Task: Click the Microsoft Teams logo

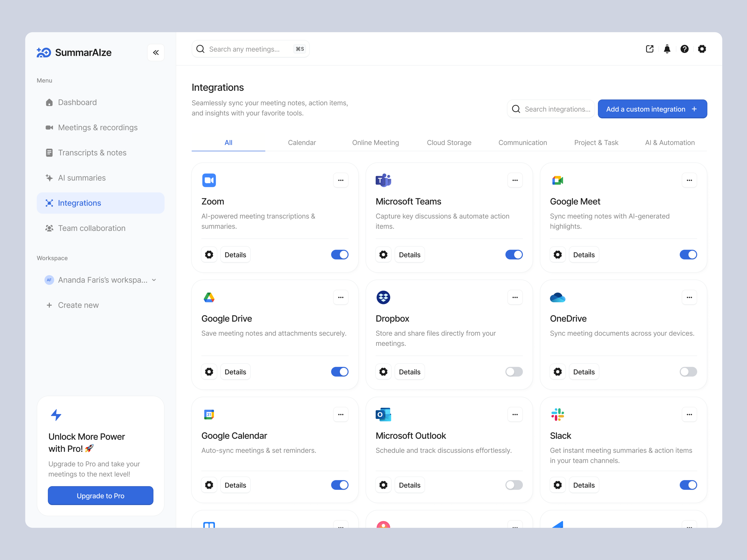Action: [383, 180]
